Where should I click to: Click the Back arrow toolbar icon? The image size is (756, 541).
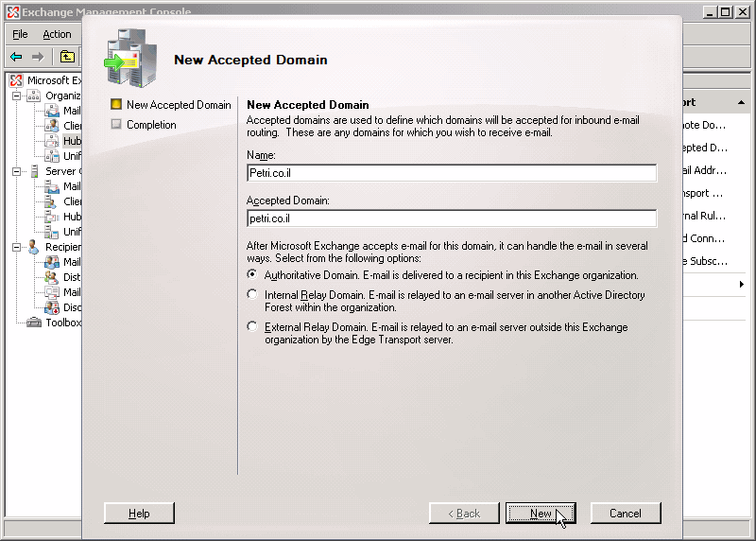(16, 57)
